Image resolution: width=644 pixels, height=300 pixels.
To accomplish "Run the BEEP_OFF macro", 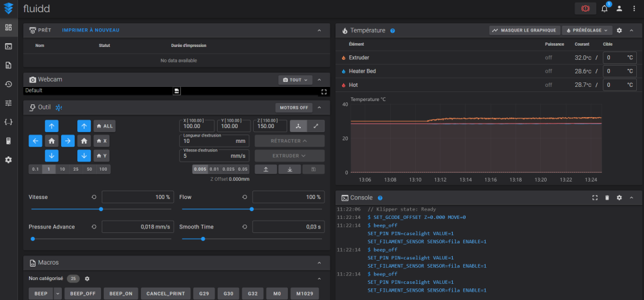I will (83, 294).
